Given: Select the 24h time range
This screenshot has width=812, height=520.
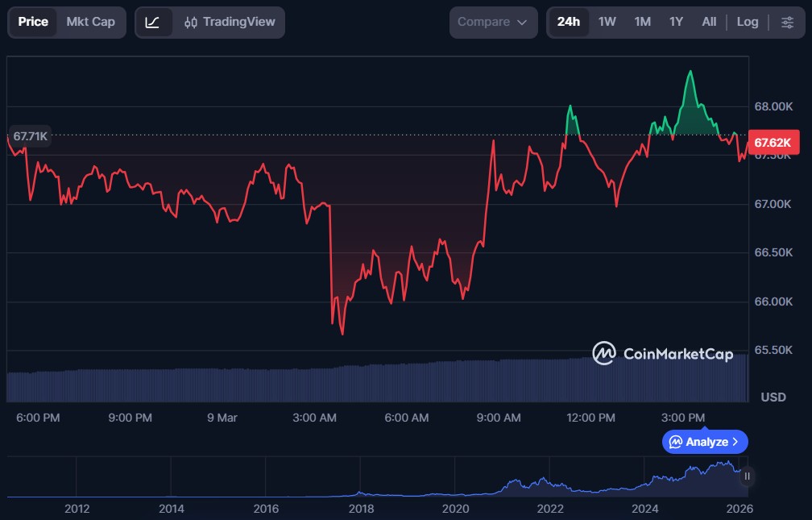Looking at the screenshot, I should coord(568,22).
